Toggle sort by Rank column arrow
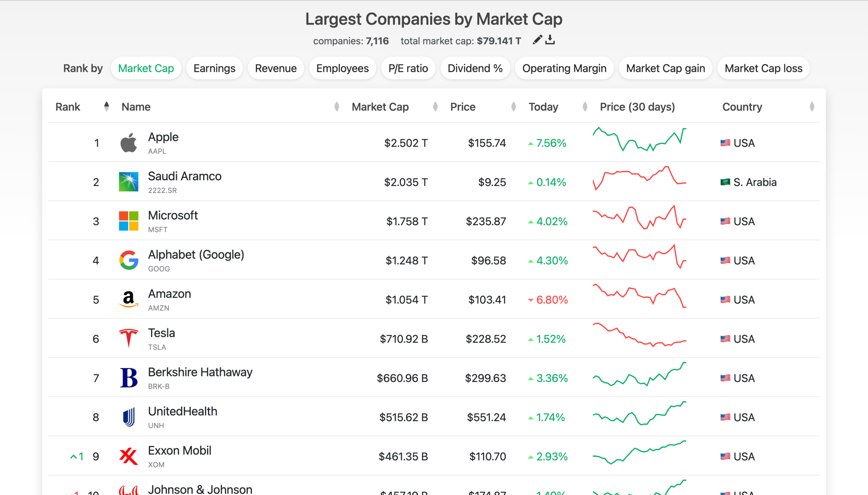The height and width of the screenshot is (495, 868). [106, 107]
